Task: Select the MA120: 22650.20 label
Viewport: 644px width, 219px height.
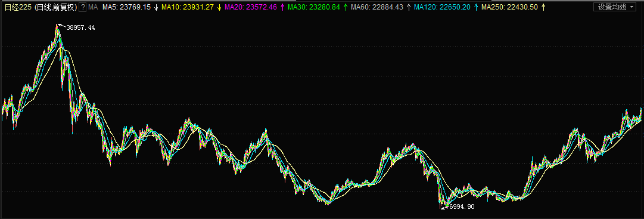Action: click(443, 7)
